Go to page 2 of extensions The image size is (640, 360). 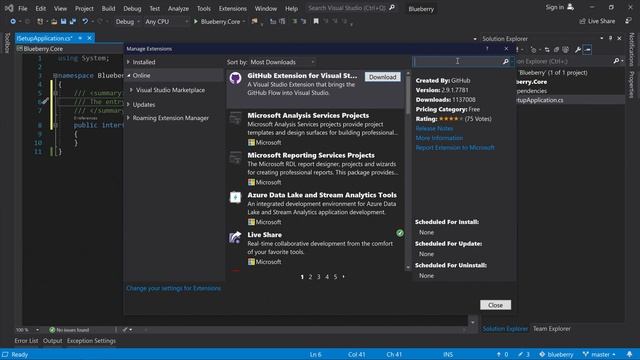click(310, 277)
